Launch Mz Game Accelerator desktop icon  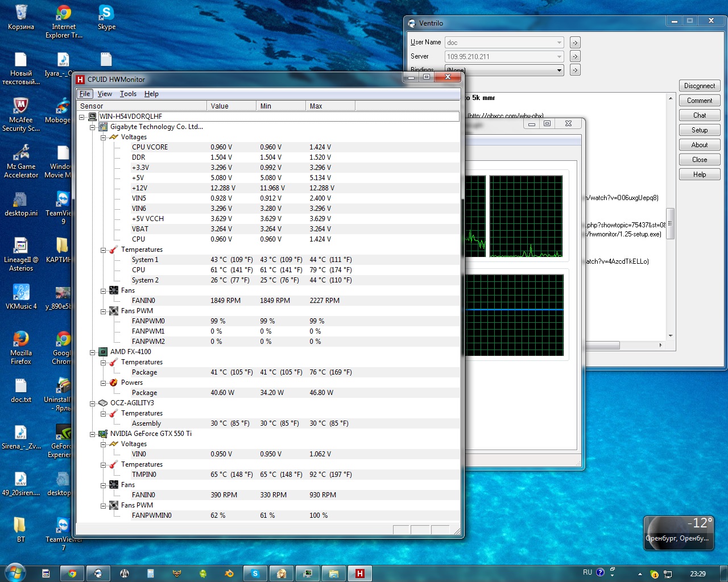point(21,161)
